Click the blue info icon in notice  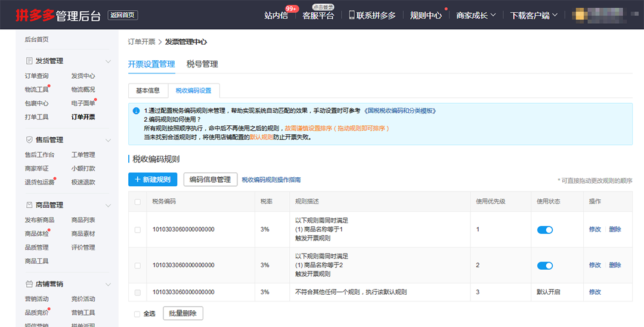137,111
